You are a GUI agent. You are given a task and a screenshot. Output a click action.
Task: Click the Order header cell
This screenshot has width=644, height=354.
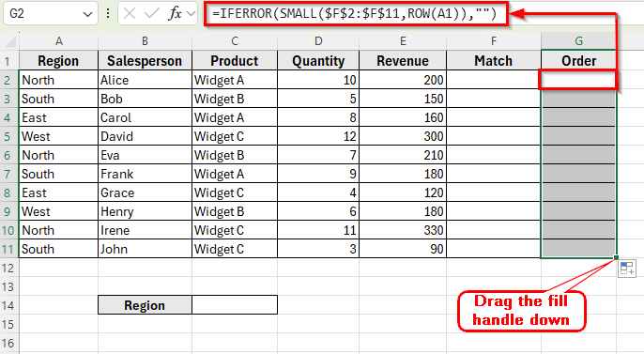[x=578, y=61]
